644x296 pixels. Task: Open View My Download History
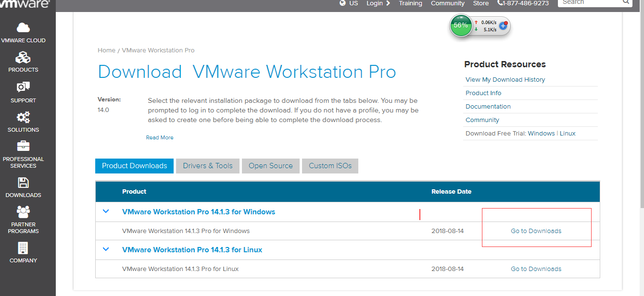(505, 80)
